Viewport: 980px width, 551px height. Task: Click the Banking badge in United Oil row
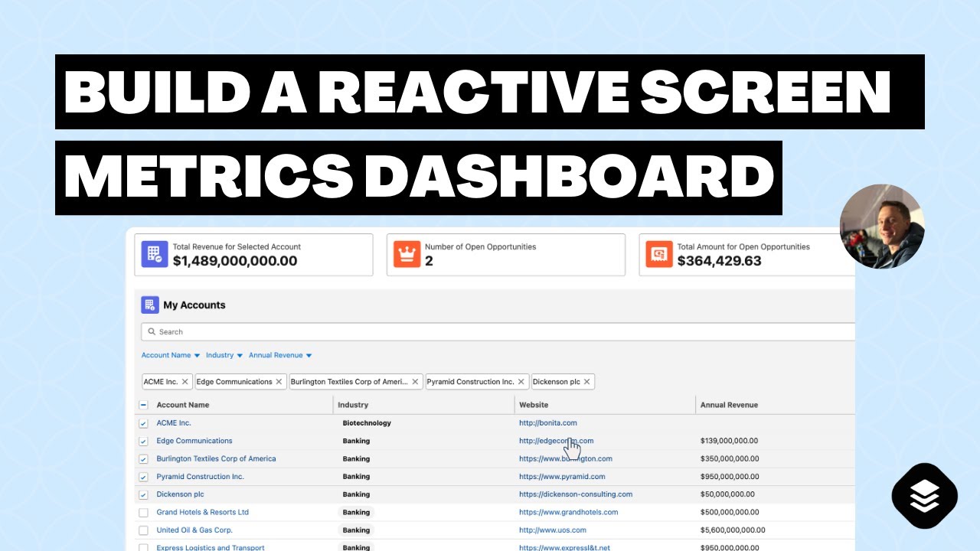coord(356,530)
